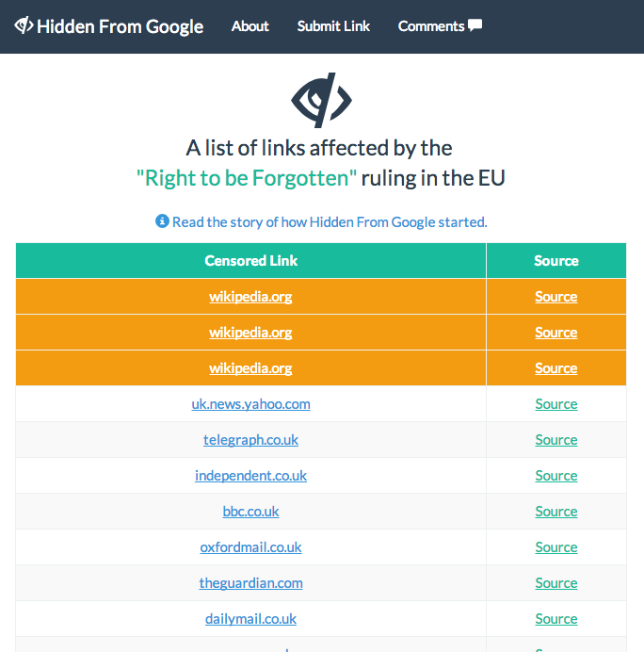This screenshot has height=652, width=644.
Task: Open the independent.co.uk link
Action: coord(251,476)
